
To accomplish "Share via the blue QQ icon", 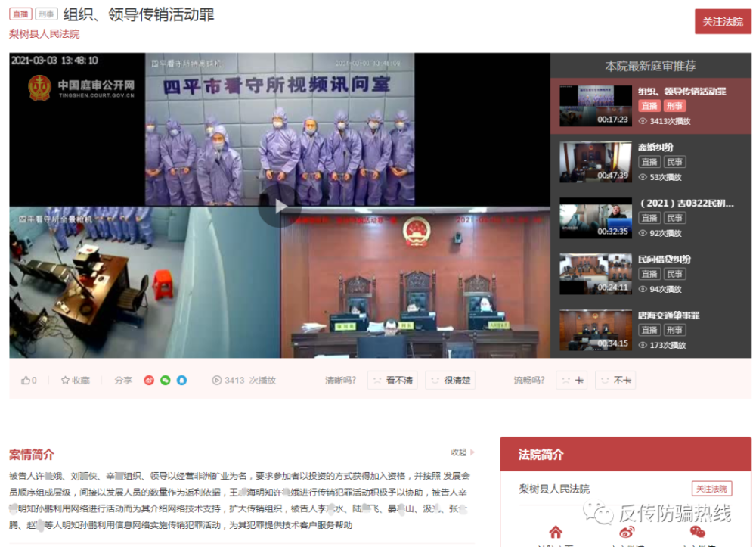I will click(x=181, y=380).
